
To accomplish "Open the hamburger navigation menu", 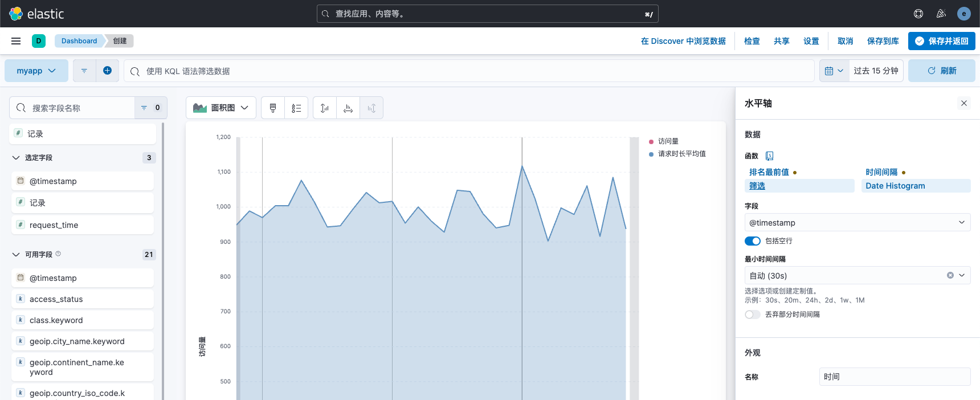I will [16, 41].
